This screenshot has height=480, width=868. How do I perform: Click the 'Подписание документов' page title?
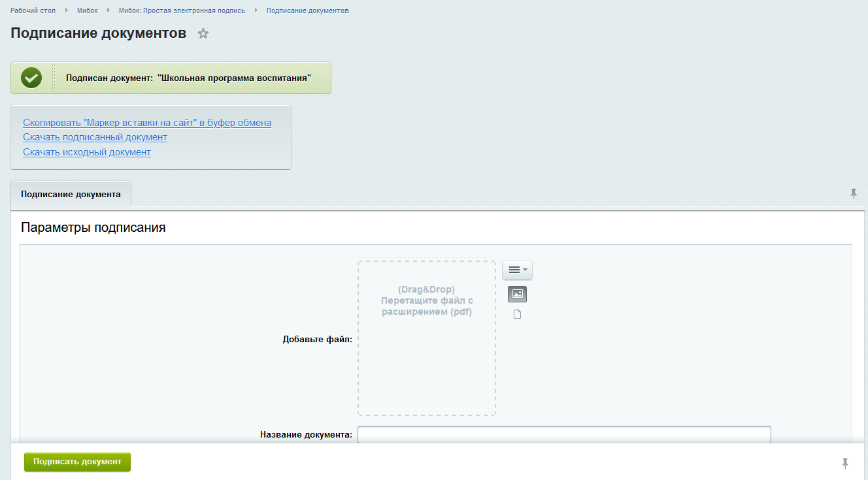tap(99, 33)
